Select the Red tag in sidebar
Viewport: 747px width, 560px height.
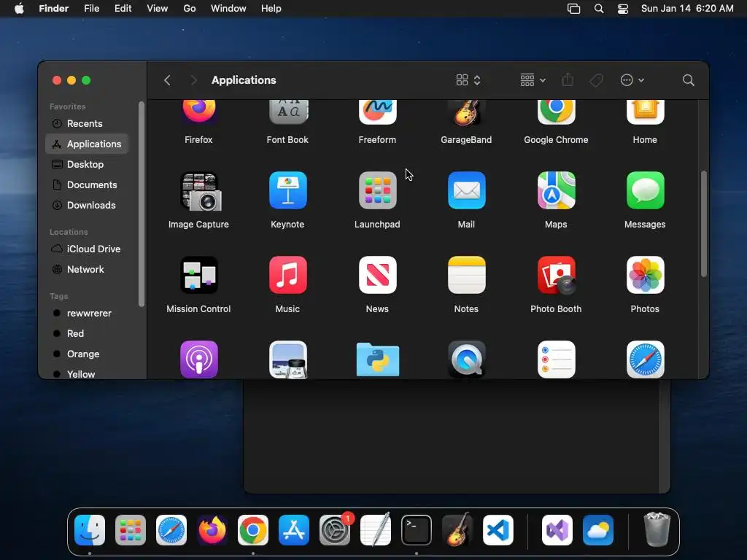pyautogui.click(x=87, y=334)
